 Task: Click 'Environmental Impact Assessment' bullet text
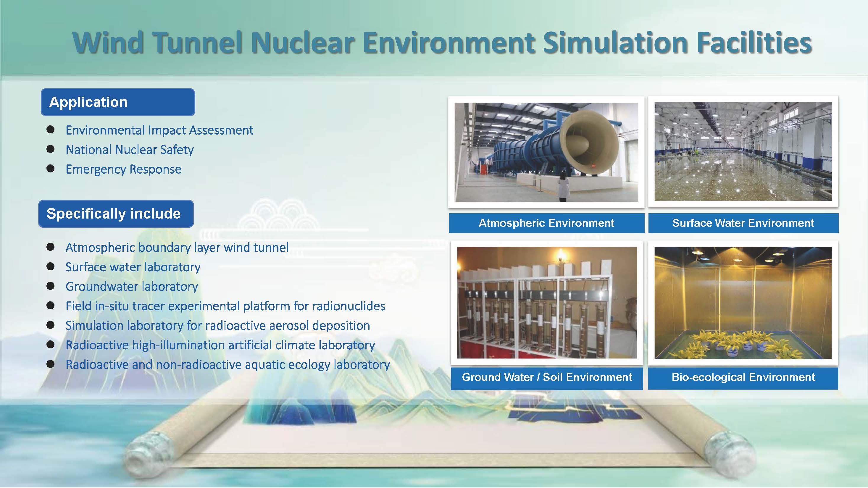click(159, 130)
